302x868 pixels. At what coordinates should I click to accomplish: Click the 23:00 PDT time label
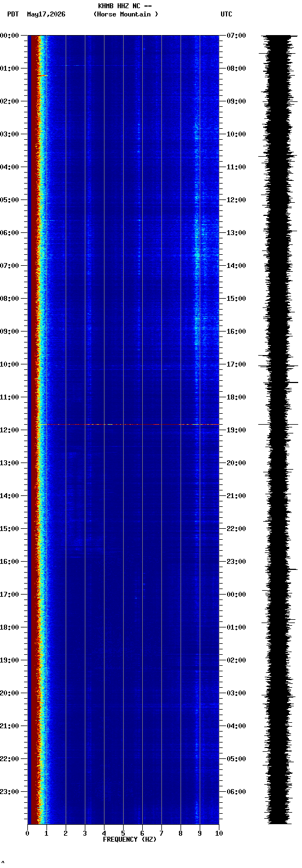[10, 792]
